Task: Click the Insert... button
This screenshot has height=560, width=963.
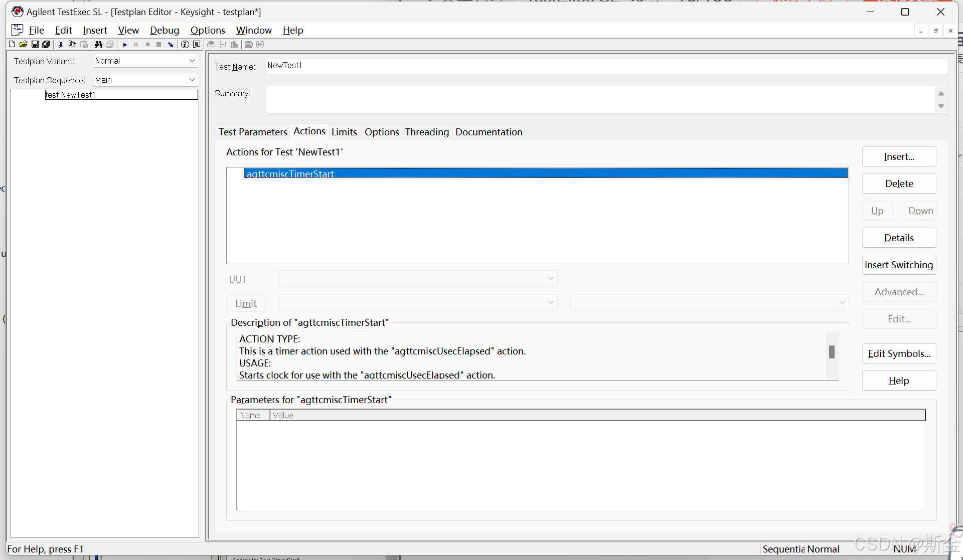Action: click(899, 157)
